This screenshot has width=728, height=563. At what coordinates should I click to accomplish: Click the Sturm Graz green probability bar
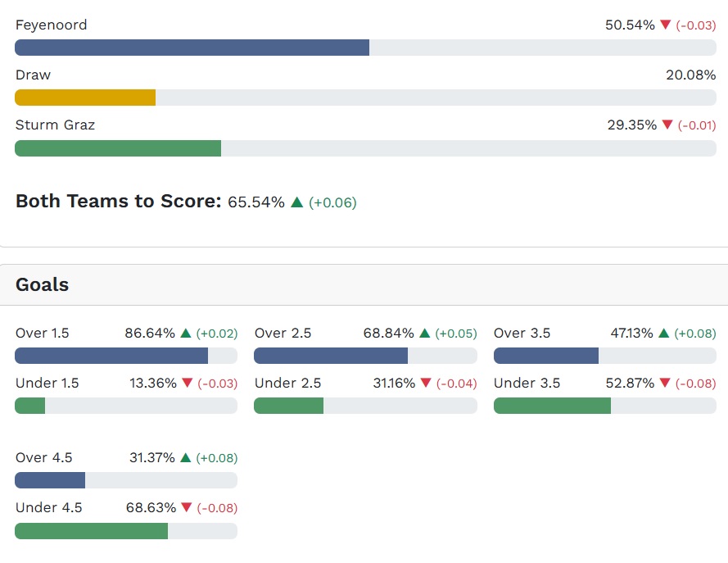[x=118, y=148]
